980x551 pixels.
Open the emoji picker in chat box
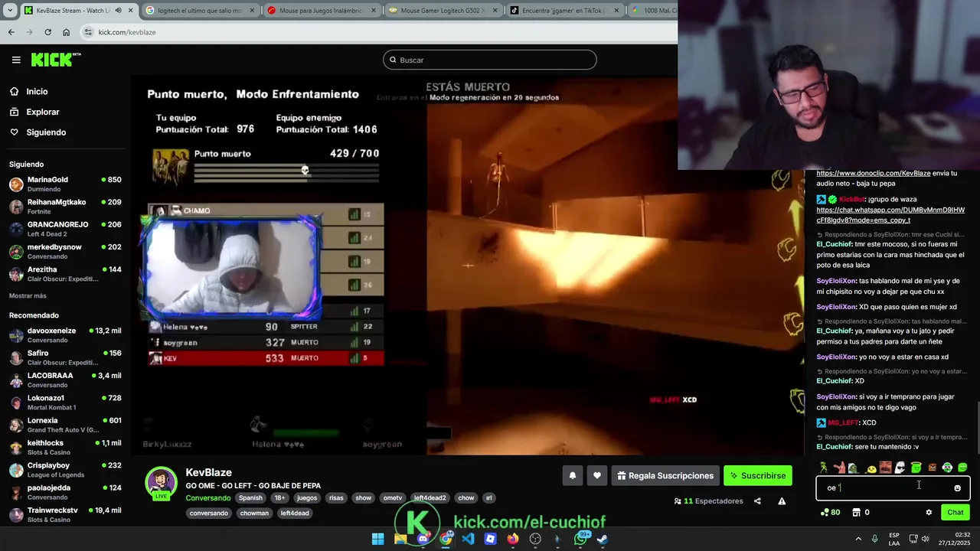click(957, 488)
